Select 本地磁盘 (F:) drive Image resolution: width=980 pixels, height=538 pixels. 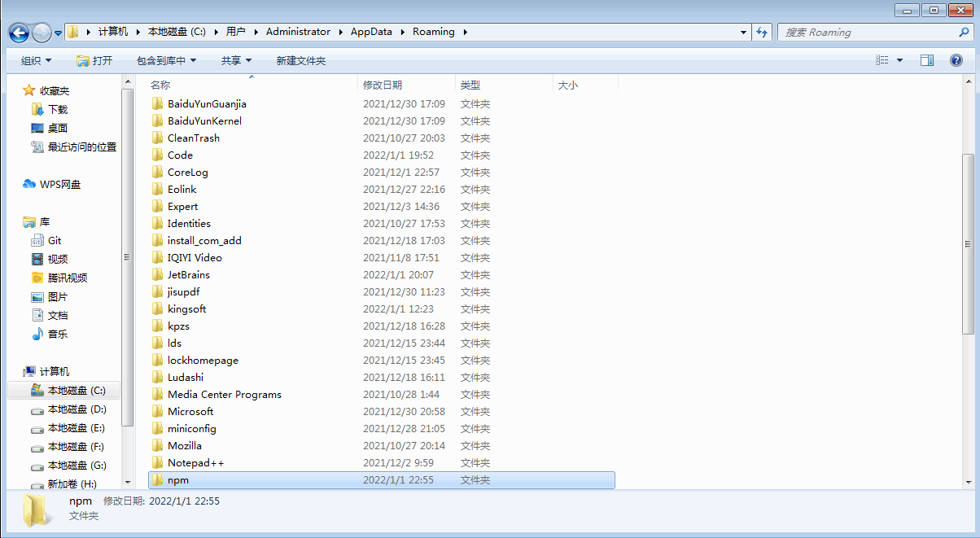pos(77,447)
